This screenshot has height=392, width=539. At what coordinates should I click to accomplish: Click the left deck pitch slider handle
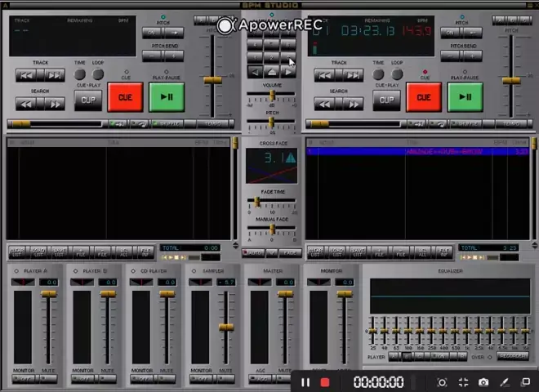click(x=212, y=80)
